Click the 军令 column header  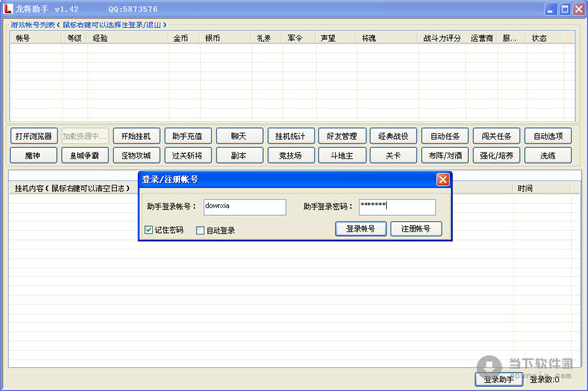299,38
